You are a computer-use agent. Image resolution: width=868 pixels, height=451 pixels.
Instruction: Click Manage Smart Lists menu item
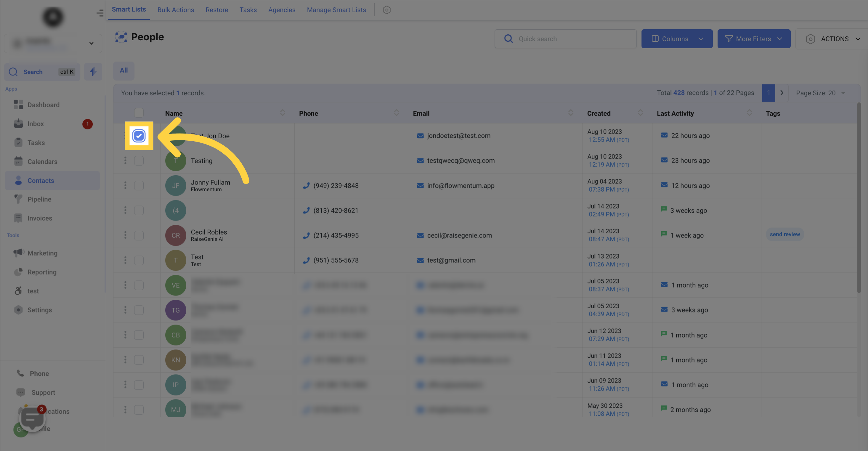[x=336, y=10]
